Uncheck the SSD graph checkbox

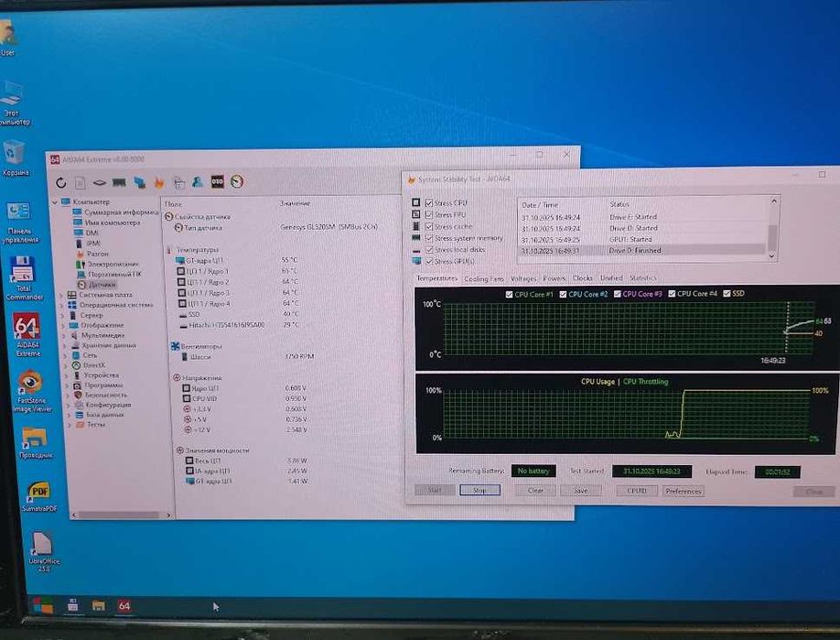point(727,293)
